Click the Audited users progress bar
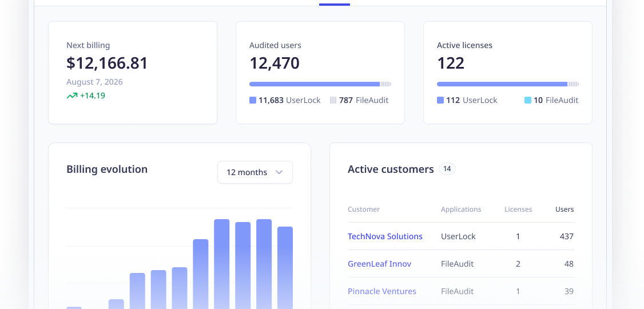644x309 pixels. click(x=320, y=84)
